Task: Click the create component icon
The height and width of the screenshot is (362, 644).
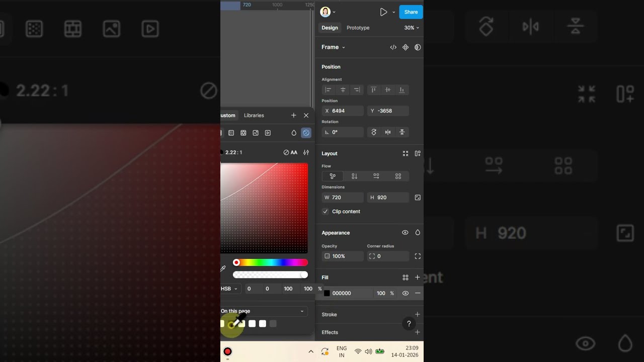Action: [x=406, y=47]
